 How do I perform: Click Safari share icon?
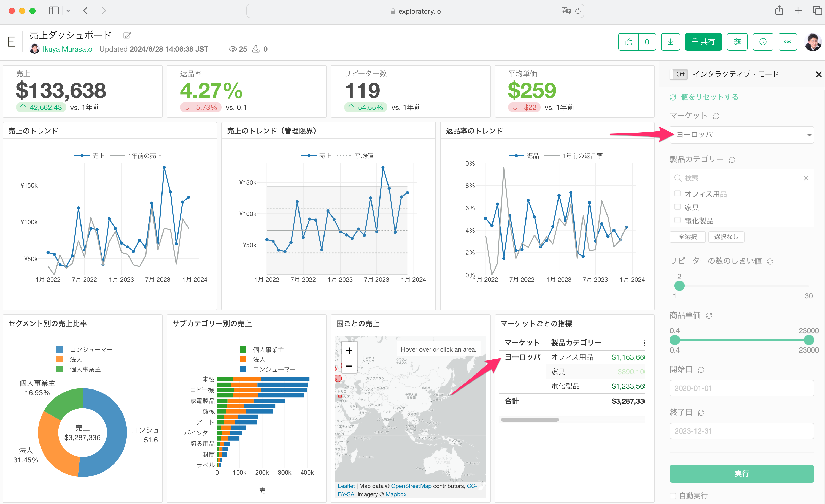pos(779,11)
